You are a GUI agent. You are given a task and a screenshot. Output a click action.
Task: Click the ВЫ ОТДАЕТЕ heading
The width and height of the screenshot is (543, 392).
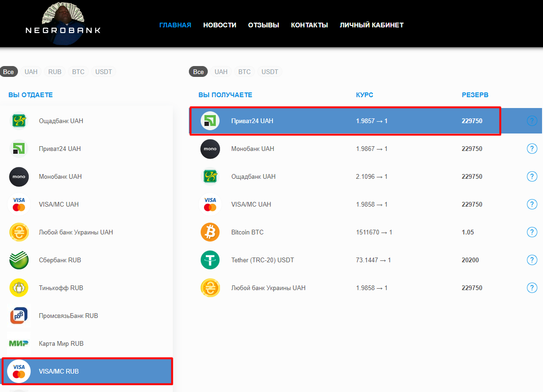31,95
